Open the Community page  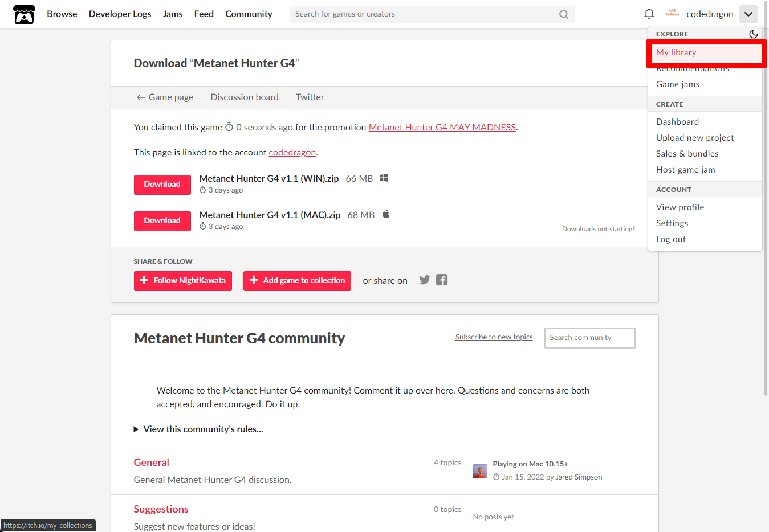(x=249, y=14)
